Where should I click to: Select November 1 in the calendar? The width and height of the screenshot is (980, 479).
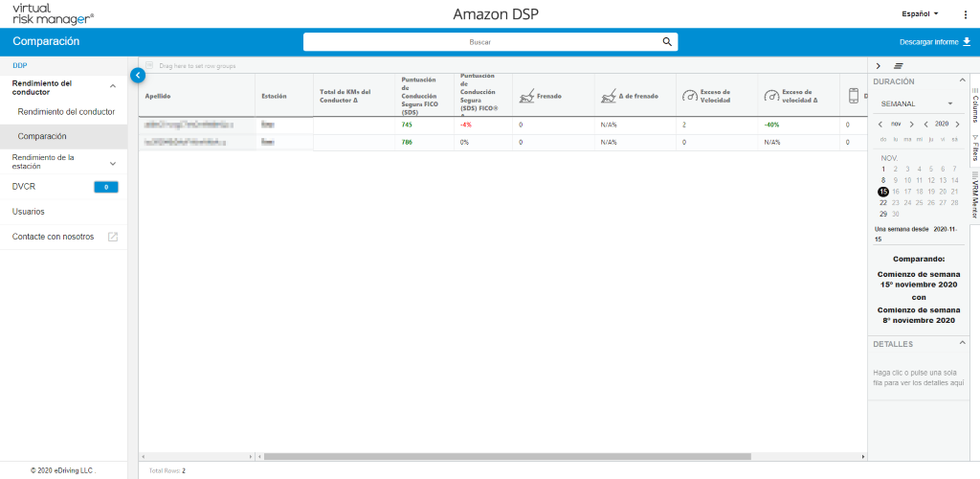[883, 169]
